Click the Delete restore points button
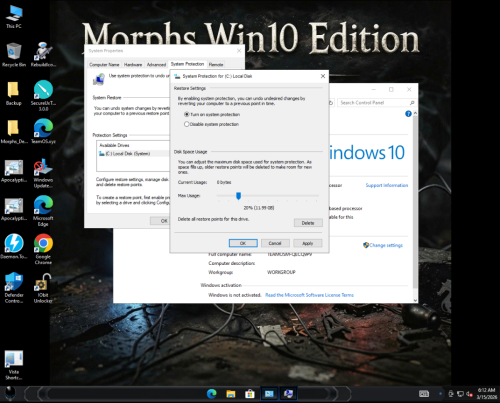The height and width of the screenshot is (403, 500). (x=308, y=223)
